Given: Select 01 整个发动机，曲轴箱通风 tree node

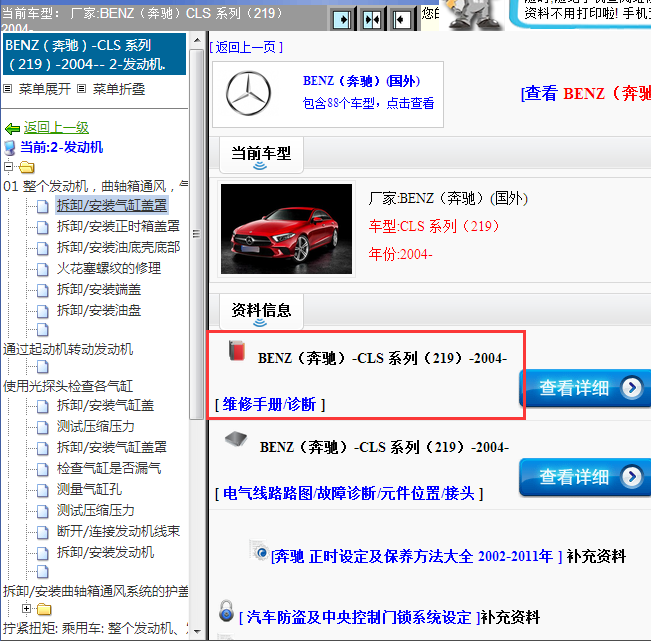Looking at the screenshot, I should point(95,186).
